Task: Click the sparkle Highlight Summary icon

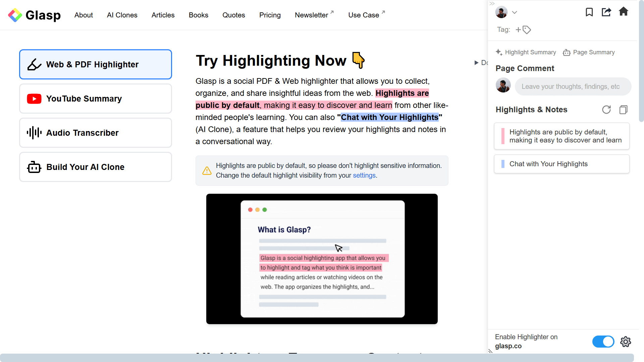Action: point(499,52)
